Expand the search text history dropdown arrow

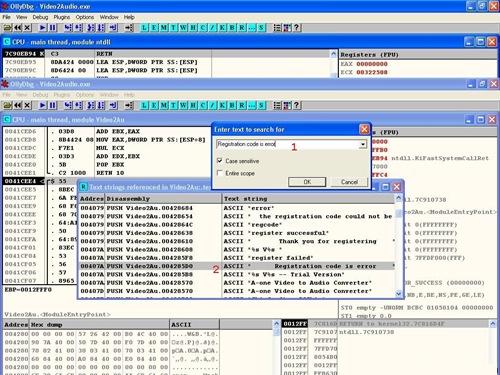point(363,144)
